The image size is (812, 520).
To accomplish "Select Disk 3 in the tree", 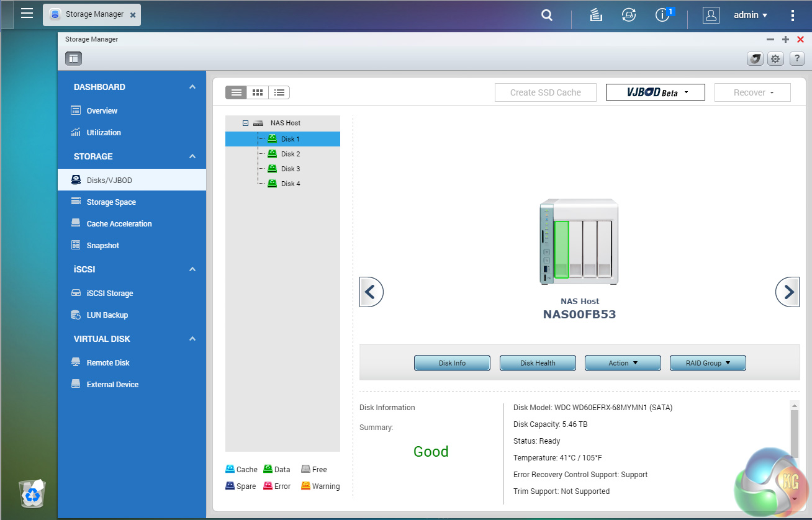I will click(x=290, y=169).
